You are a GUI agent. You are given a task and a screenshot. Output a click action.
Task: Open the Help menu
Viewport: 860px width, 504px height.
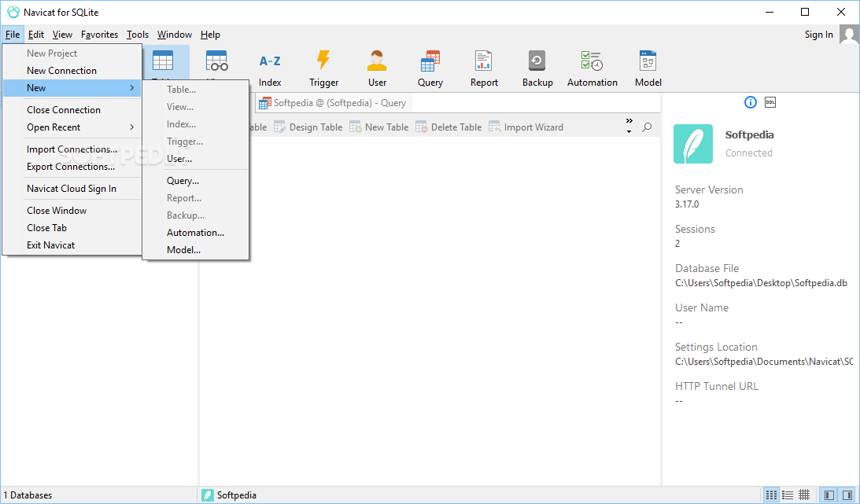pyautogui.click(x=210, y=35)
